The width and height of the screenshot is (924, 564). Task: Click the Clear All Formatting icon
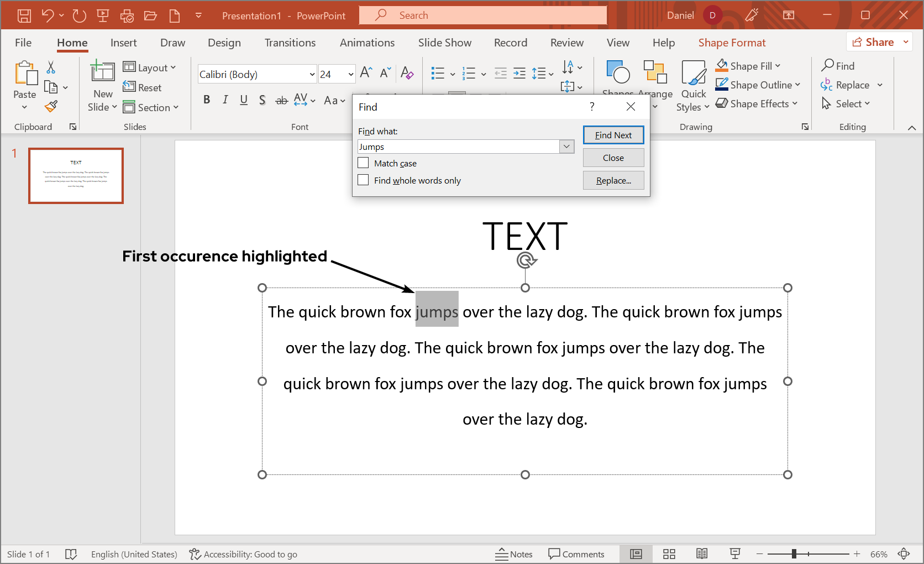tap(407, 73)
